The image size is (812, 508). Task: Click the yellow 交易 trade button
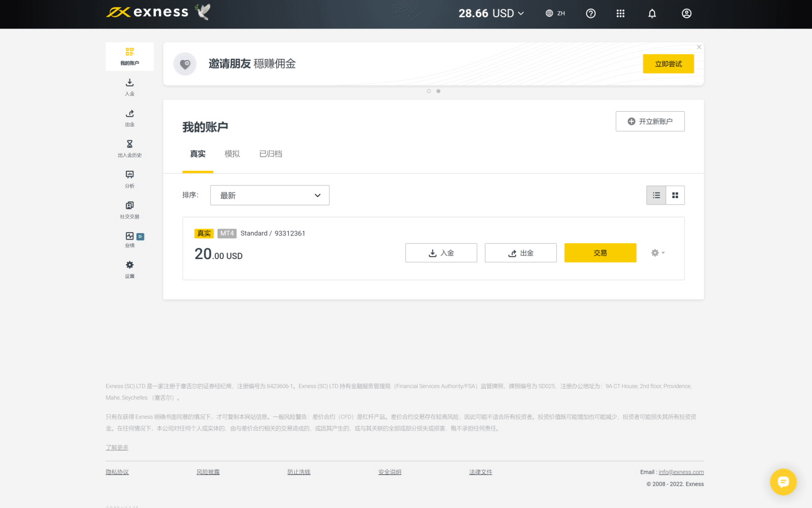(600, 252)
